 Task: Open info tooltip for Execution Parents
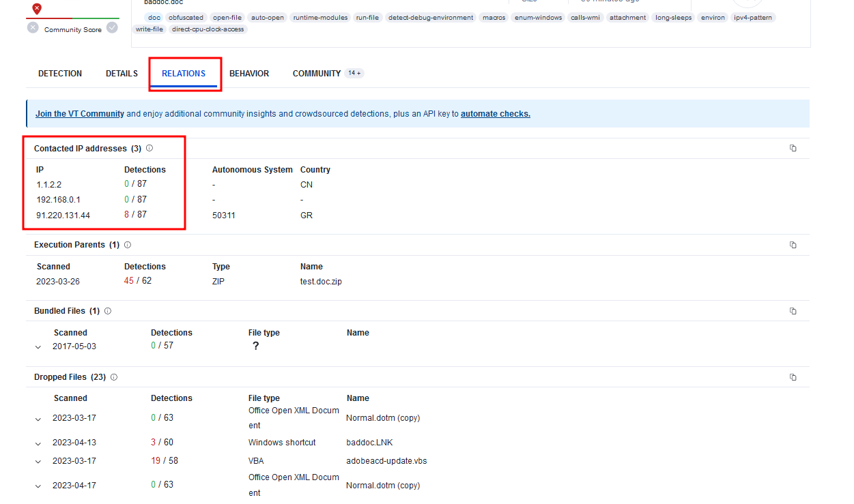pyautogui.click(x=126, y=244)
